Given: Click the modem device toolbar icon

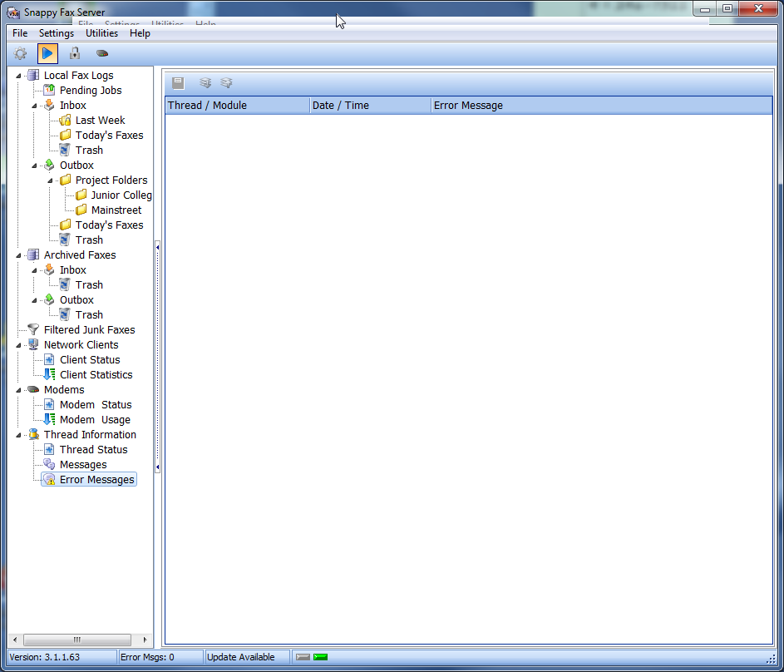Looking at the screenshot, I should click(x=102, y=54).
